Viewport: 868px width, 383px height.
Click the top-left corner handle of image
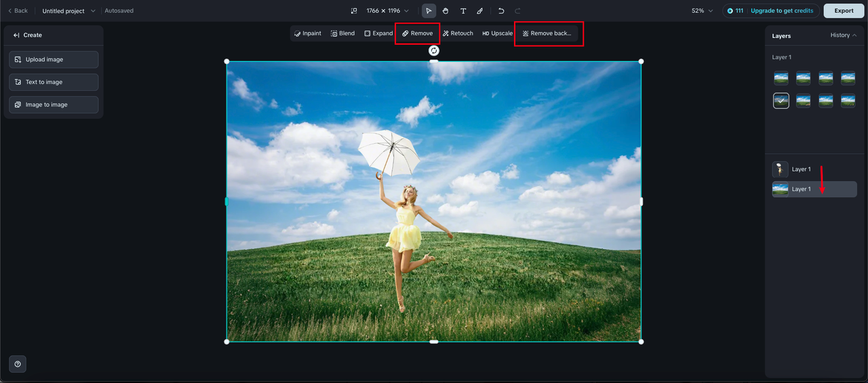point(226,62)
